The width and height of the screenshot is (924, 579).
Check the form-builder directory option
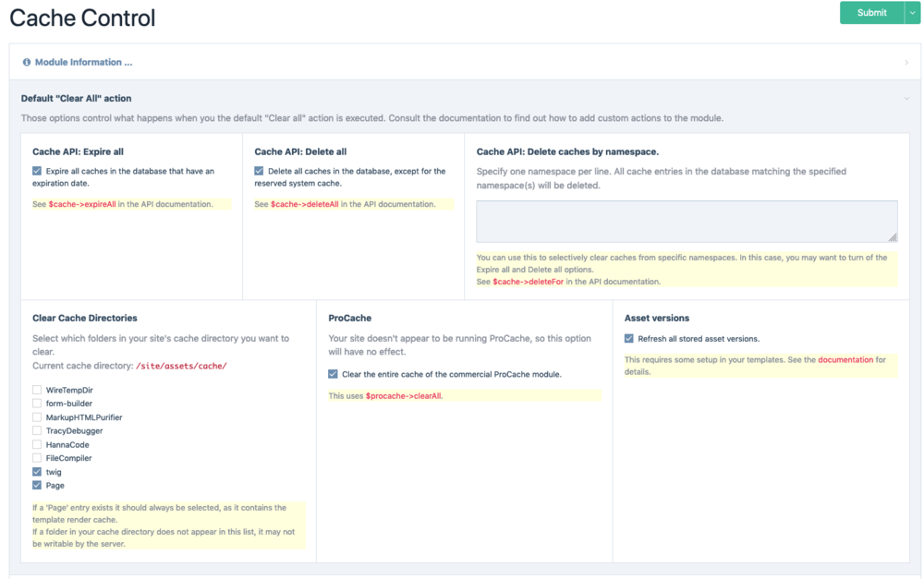click(x=37, y=404)
